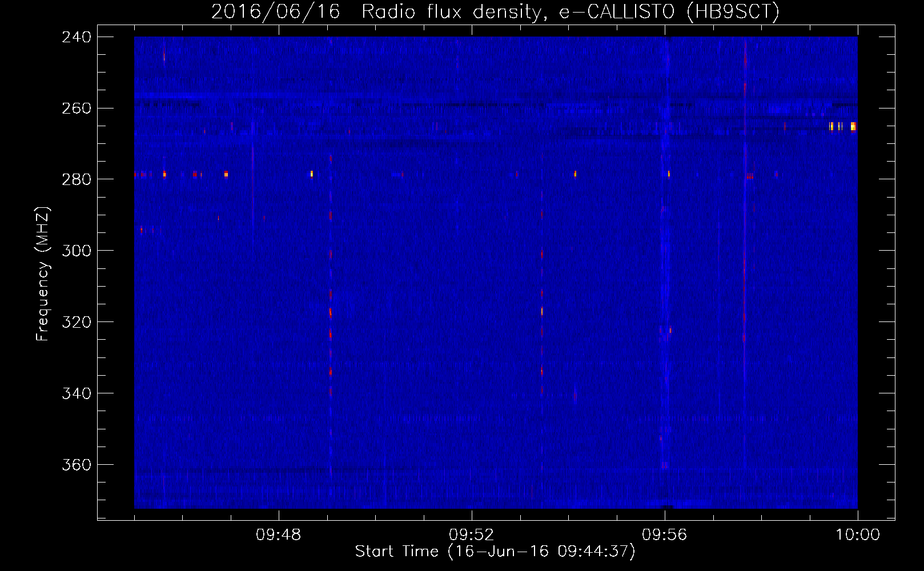Click the bright yellow burst near 265 MHz at 10:00
The height and width of the screenshot is (571, 924).
click(x=853, y=126)
